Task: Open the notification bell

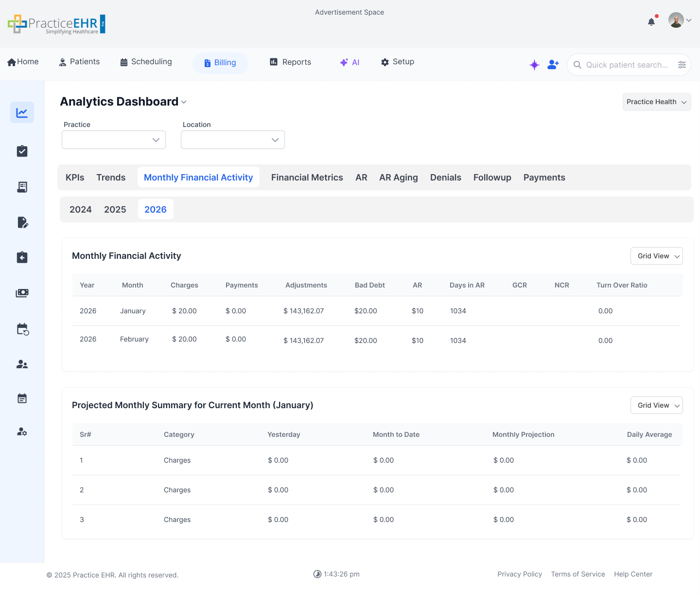Action: click(651, 21)
